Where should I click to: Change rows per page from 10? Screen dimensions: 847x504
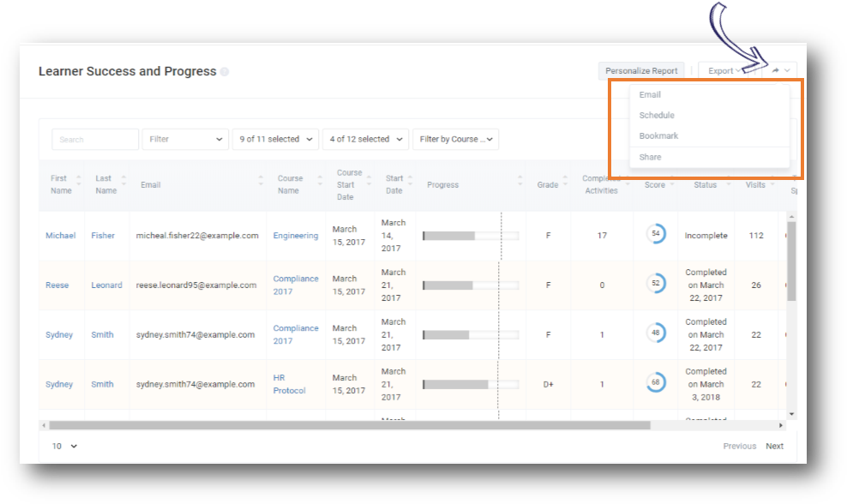[64, 447]
